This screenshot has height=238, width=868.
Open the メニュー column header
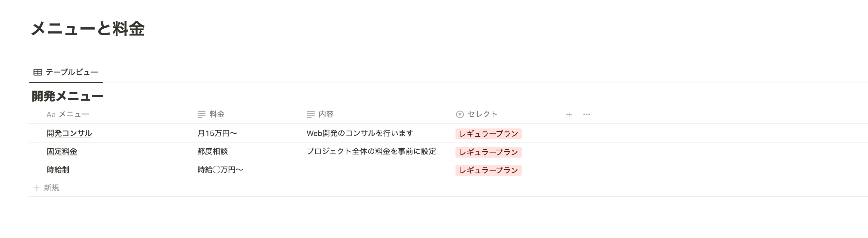click(111, 115)
